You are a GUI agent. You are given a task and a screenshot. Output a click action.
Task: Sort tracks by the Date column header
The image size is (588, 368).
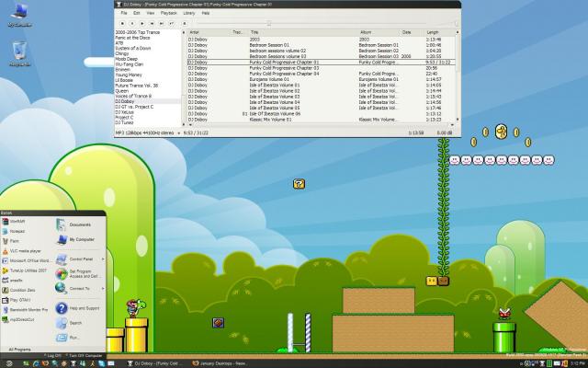(413, 33)
